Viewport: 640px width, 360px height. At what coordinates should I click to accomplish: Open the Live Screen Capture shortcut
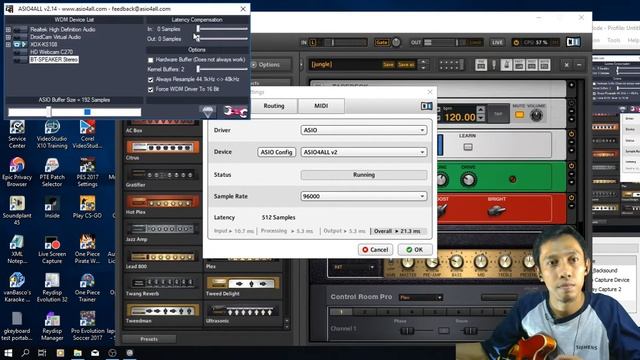click(x=52, y=249)
